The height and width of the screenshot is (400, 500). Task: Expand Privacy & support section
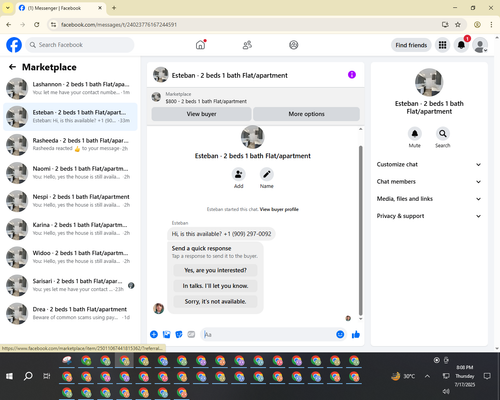(429, 216)
